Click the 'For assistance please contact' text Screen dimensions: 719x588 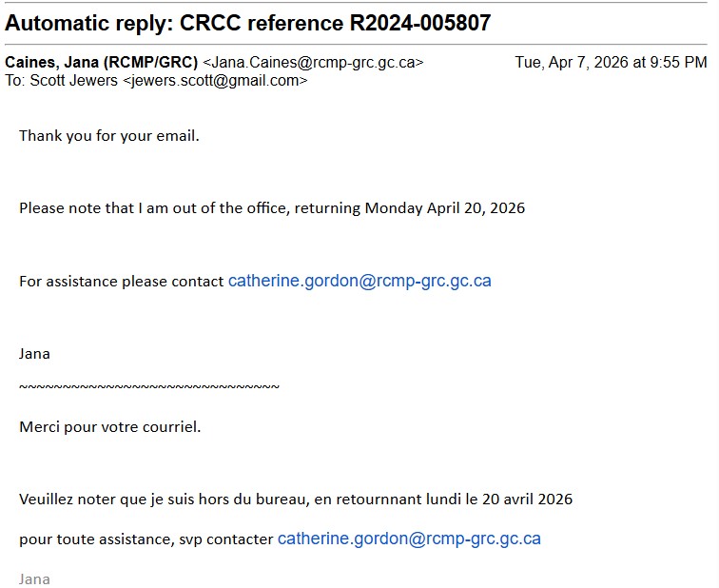click(122, 282)
